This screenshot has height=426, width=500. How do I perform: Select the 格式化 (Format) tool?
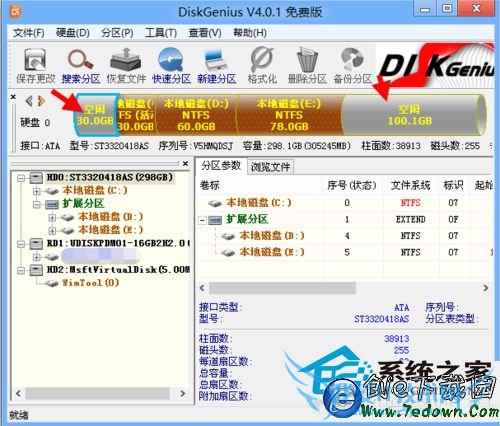point(262,66)
